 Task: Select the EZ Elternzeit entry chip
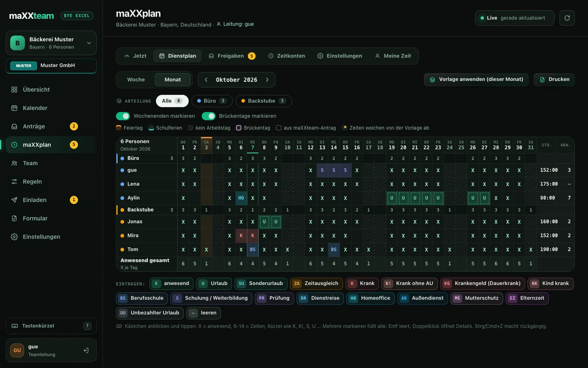click(x=527, y=298)
